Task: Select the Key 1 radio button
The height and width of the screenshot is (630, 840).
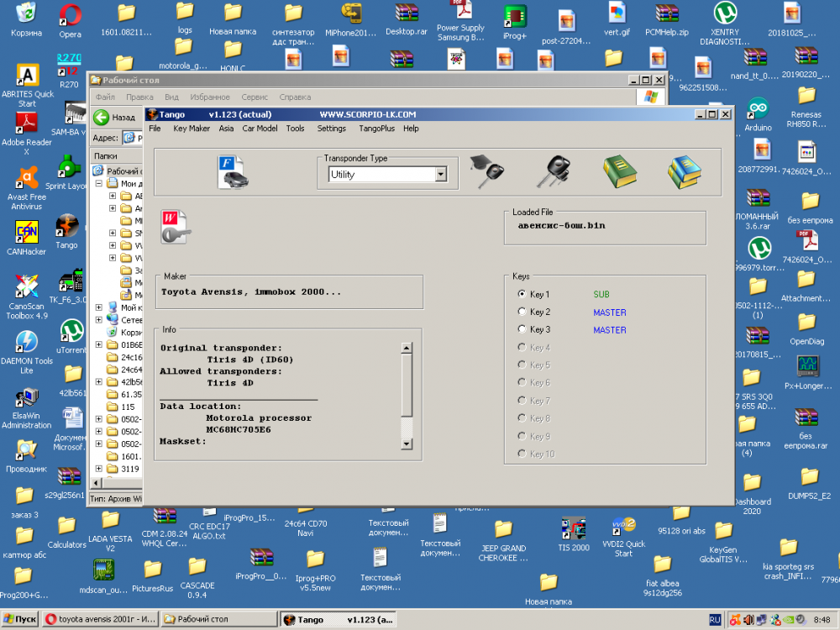Action: pyautogui.click(x=522, y=295)
